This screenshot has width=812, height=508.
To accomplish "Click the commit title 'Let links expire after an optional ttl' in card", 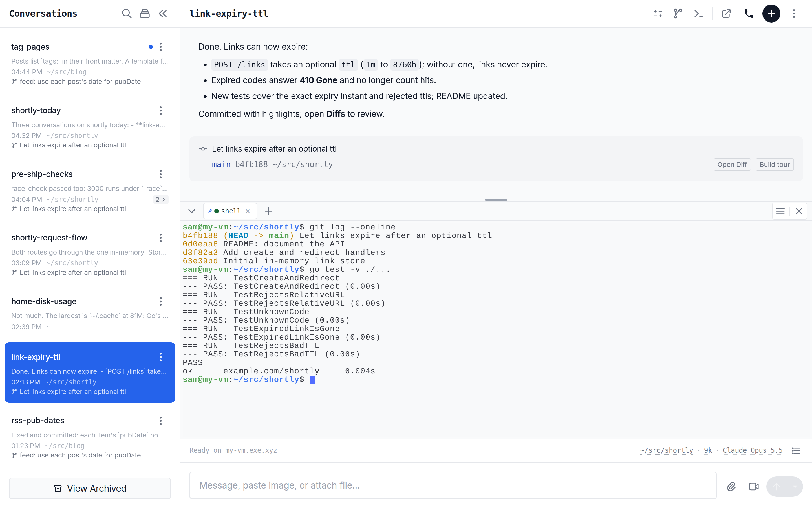I will point(274,149).
